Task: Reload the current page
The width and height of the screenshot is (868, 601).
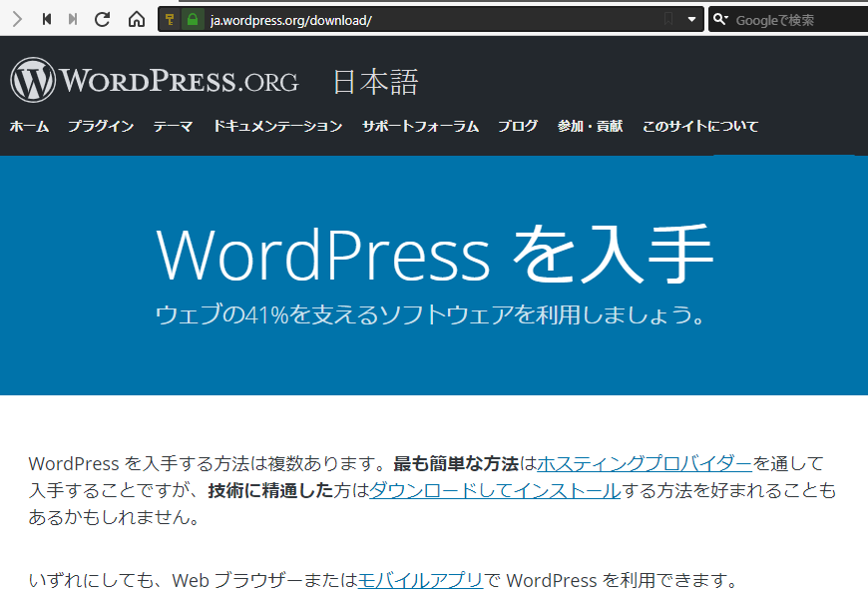Action: [x=102, y=19]
